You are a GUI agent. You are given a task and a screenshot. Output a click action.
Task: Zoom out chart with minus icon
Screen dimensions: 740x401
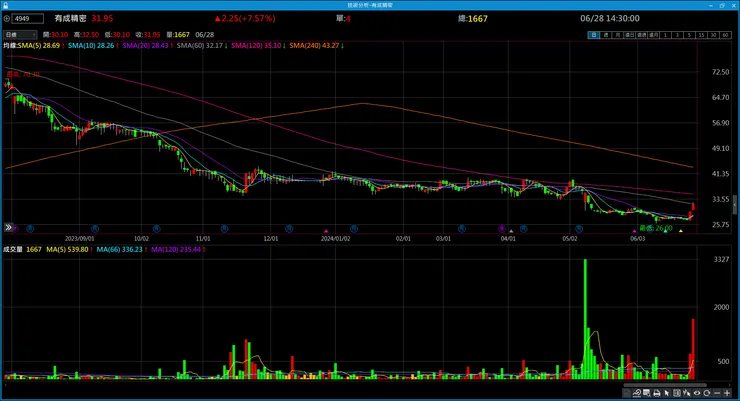[x=717, y=393]
